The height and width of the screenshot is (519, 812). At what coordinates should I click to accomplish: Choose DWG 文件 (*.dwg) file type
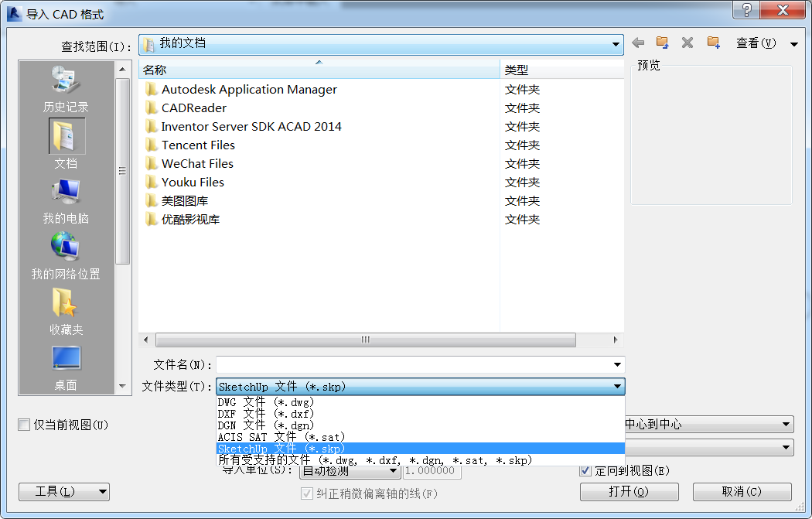(x=421, y=402)
